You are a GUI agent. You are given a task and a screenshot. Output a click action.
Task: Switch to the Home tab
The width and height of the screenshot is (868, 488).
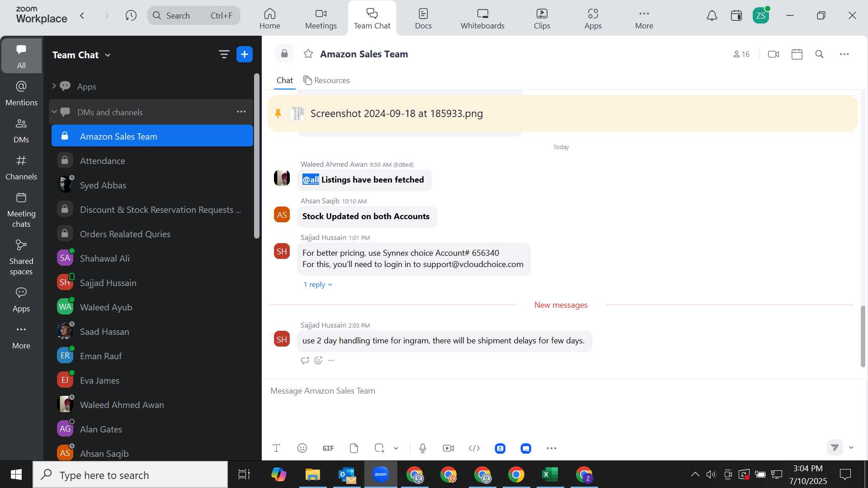[x=270, y=19]
